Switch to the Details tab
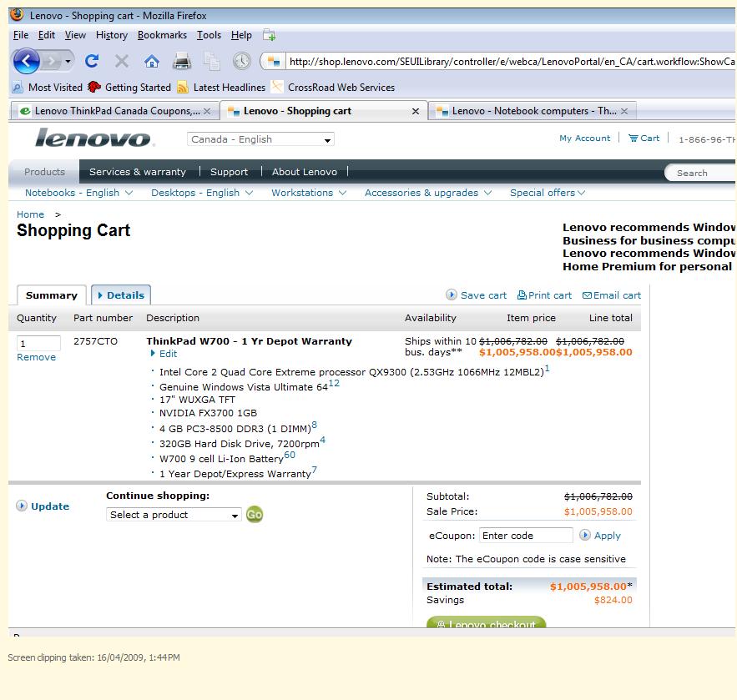 121,295
